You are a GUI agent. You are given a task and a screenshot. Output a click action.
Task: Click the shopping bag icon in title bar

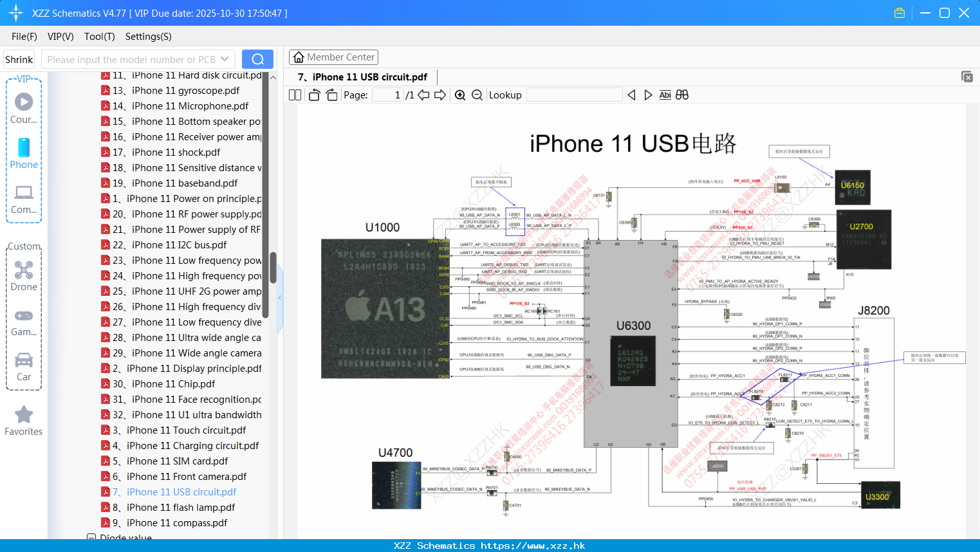click(900, 13)
